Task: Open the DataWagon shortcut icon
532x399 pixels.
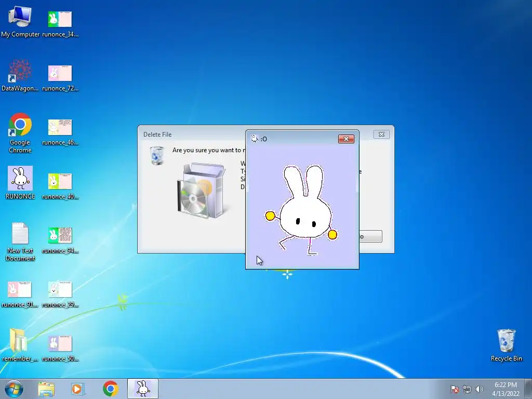Action: (x=20, y=75)
